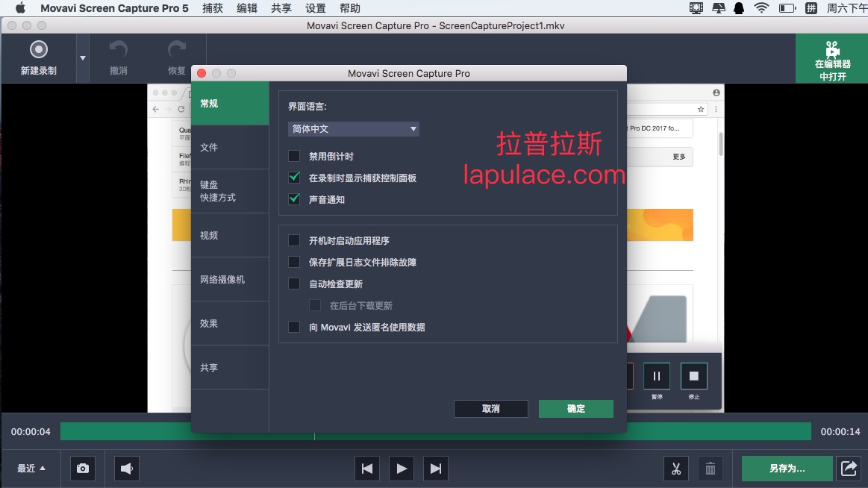Start a new recording (新建录制)
This screenshot has height=488, width=868.
[39, 57]
